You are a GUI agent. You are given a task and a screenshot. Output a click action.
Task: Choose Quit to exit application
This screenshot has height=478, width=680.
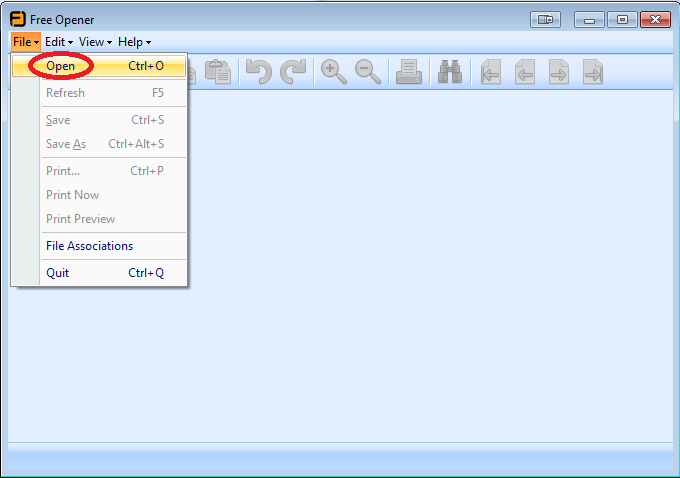click(99, 273)
